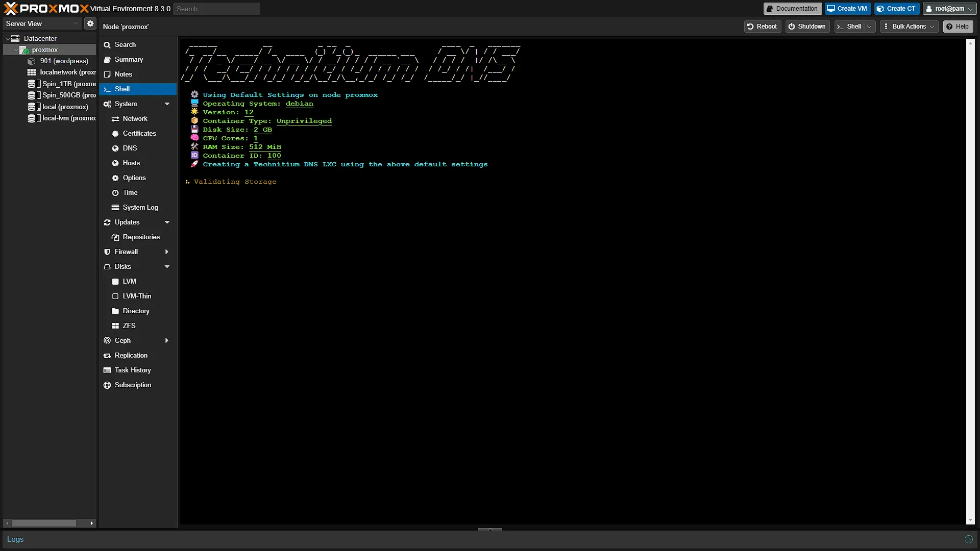
Task: Click the terminal scroll-down arrow
Action: tap(970, 520)
